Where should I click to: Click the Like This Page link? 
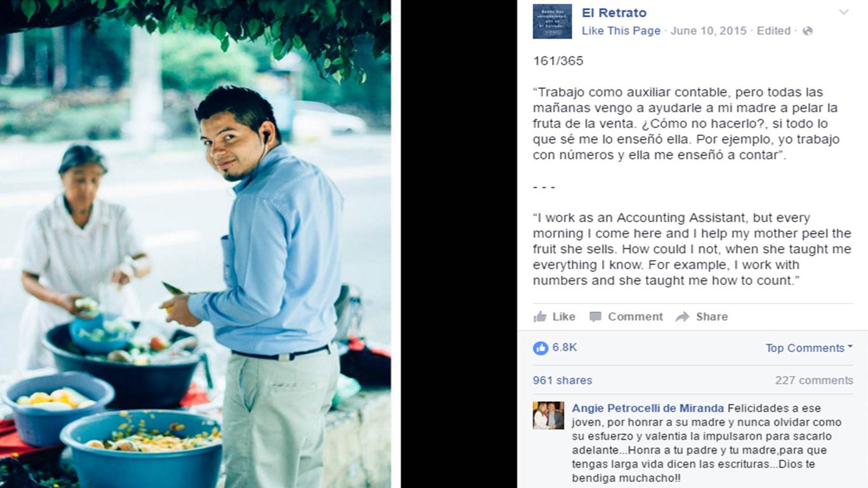[621, 31]
